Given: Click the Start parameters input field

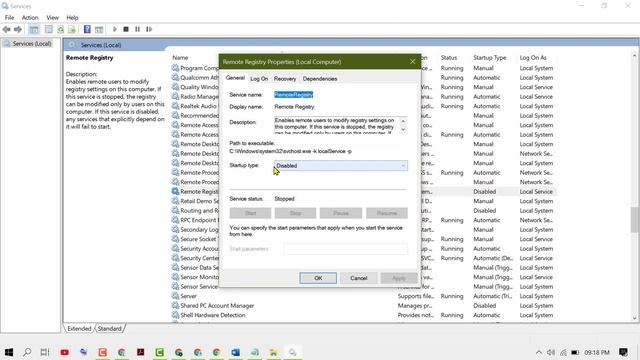Looking at the screenshot, I should click(345, 249).
